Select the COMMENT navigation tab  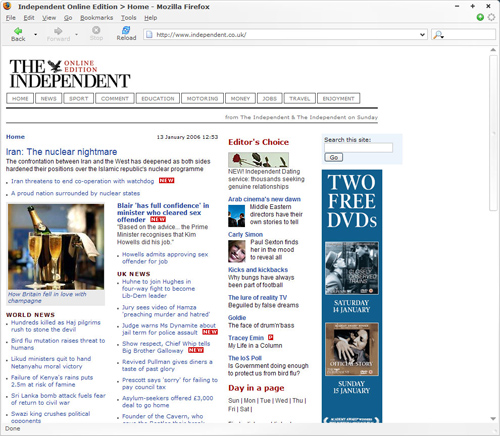pyautogui.click(x=115, y=98)
